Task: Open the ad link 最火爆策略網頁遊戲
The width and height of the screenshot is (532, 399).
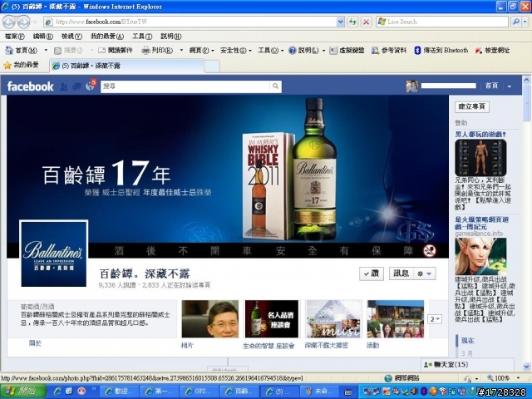Action: click(482, 223)
